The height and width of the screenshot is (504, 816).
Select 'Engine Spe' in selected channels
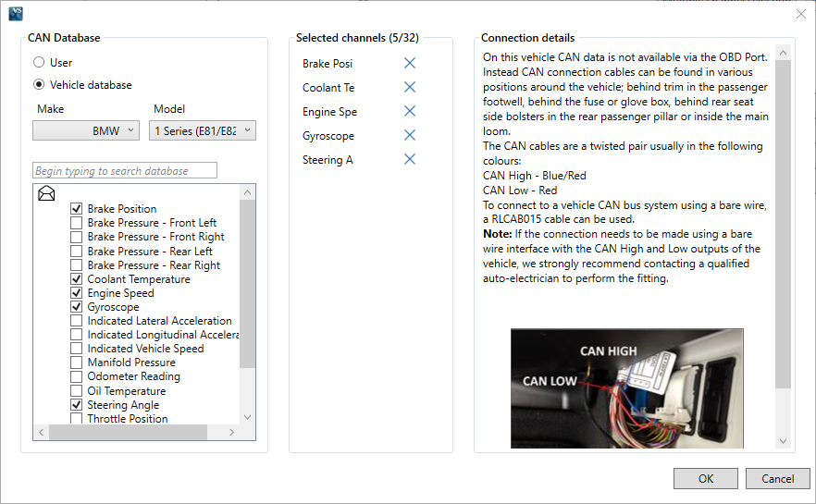click(x=329, y=112)
